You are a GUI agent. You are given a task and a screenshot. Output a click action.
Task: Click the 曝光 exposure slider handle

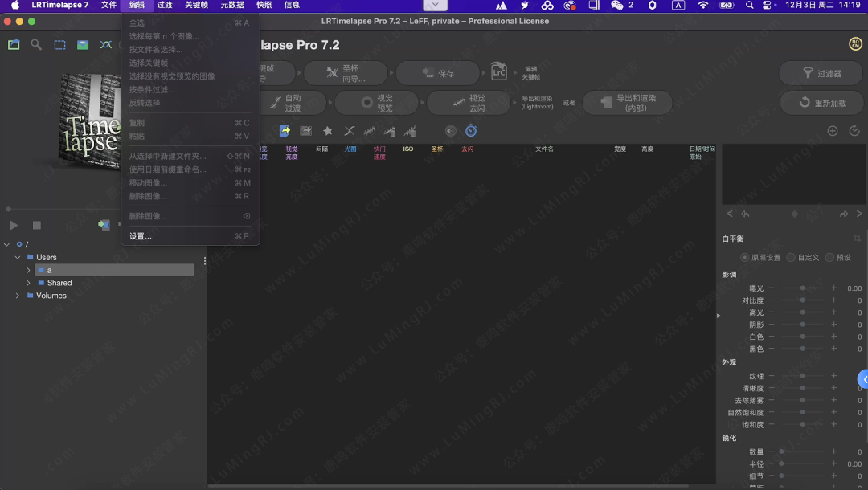point(802,288)
